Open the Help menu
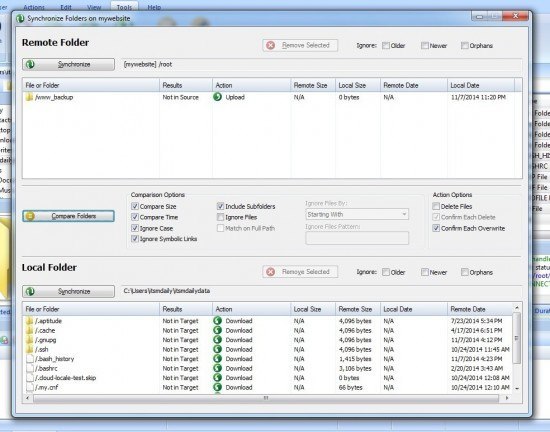 [154, 7]
